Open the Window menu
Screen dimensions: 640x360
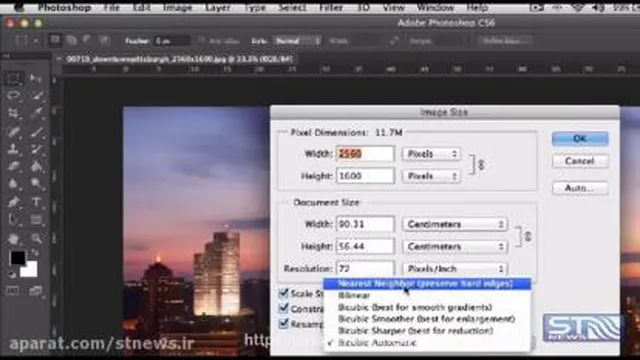click(x=435, y=8)
